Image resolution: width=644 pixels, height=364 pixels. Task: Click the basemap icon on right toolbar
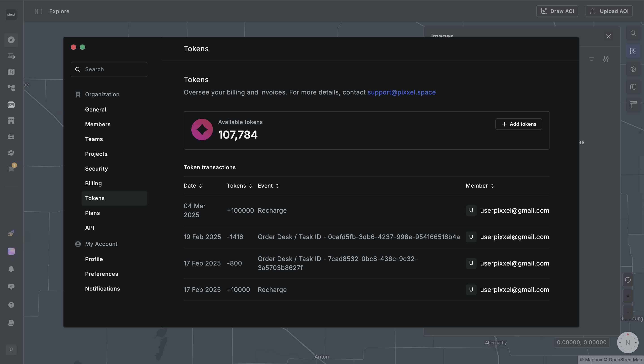(633, 87)
